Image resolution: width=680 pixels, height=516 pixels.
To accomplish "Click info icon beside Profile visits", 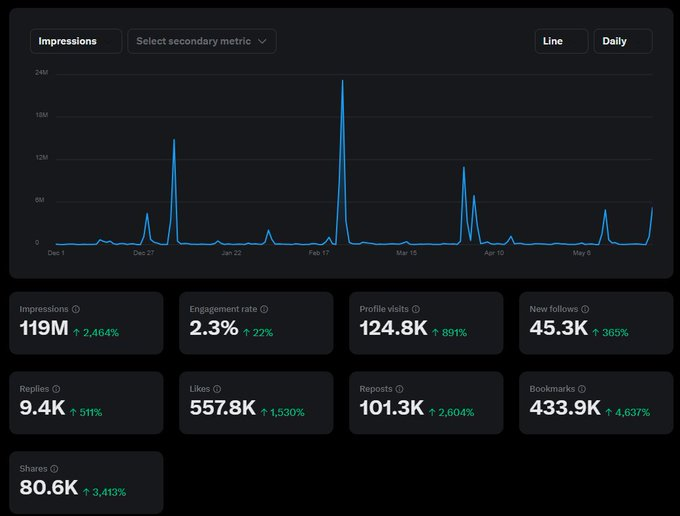I will (x=415, y=310).
